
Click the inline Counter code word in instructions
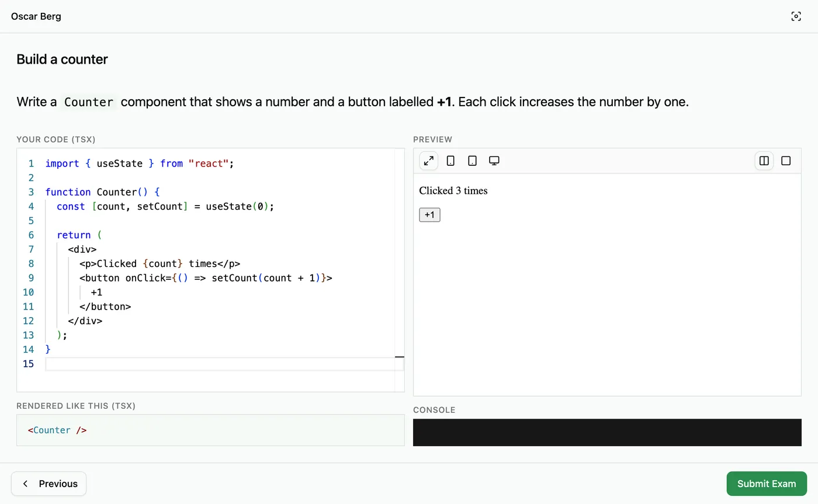click(89, 102)
